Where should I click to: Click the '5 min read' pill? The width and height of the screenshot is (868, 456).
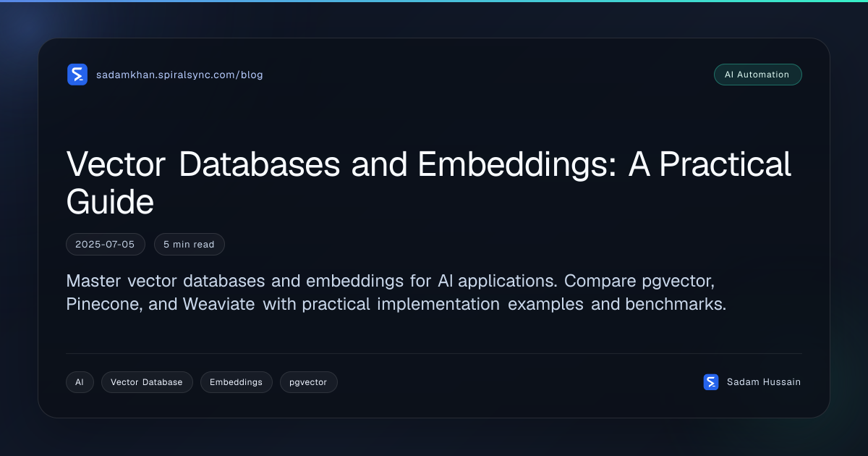[190, 245]
